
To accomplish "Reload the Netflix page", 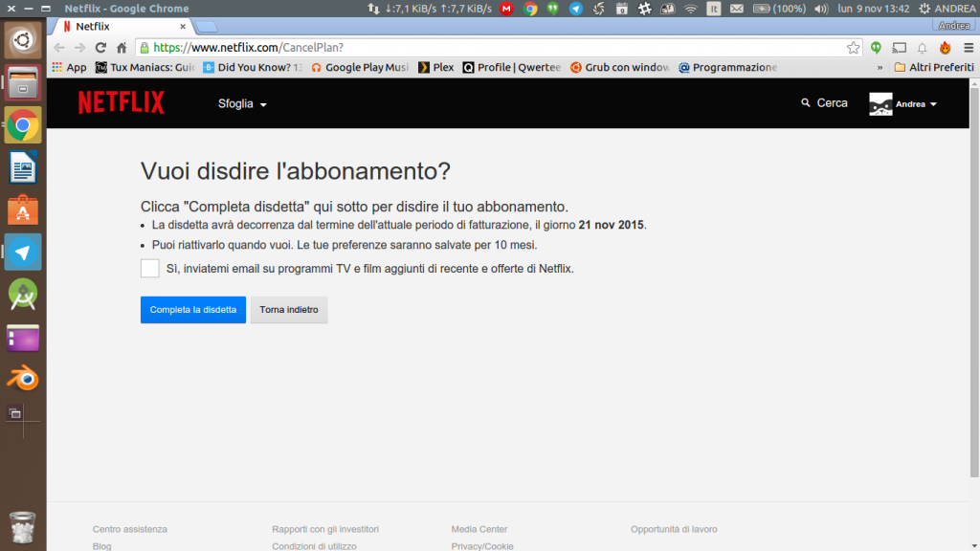I will (100, 48).
